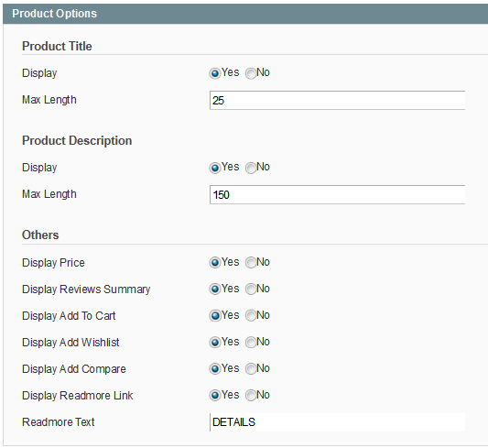
Task: Choose No for Display Price
Action: (251, 263)
